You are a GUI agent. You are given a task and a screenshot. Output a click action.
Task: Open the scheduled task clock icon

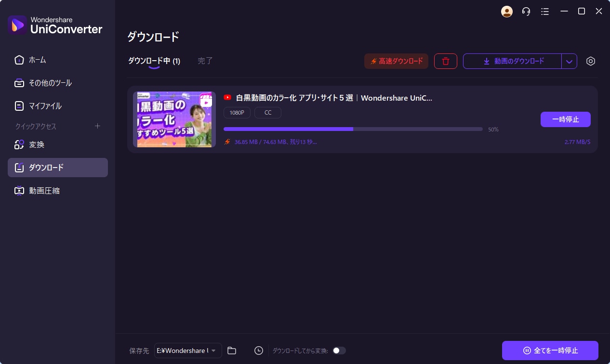pos(259,351)
